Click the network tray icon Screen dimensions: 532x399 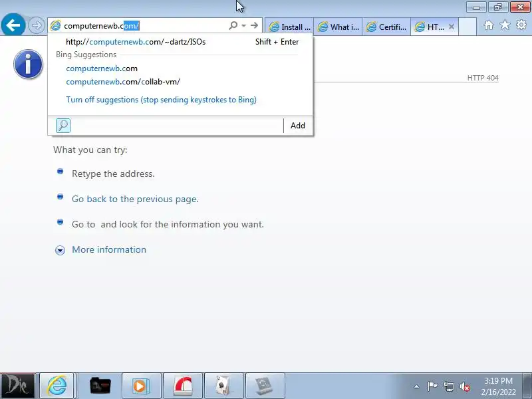448,386
